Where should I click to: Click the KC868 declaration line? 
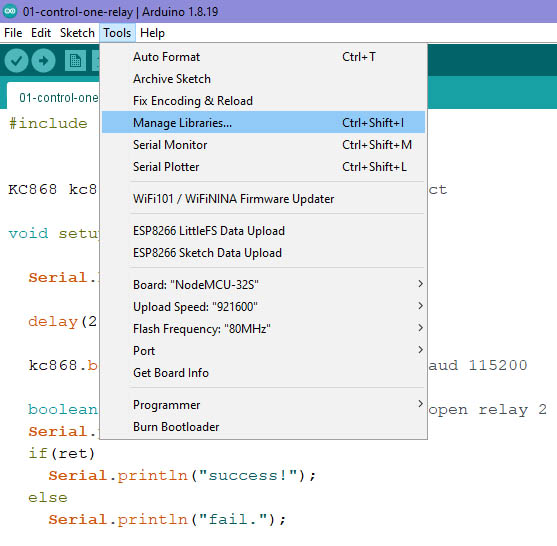coord(53,189)
